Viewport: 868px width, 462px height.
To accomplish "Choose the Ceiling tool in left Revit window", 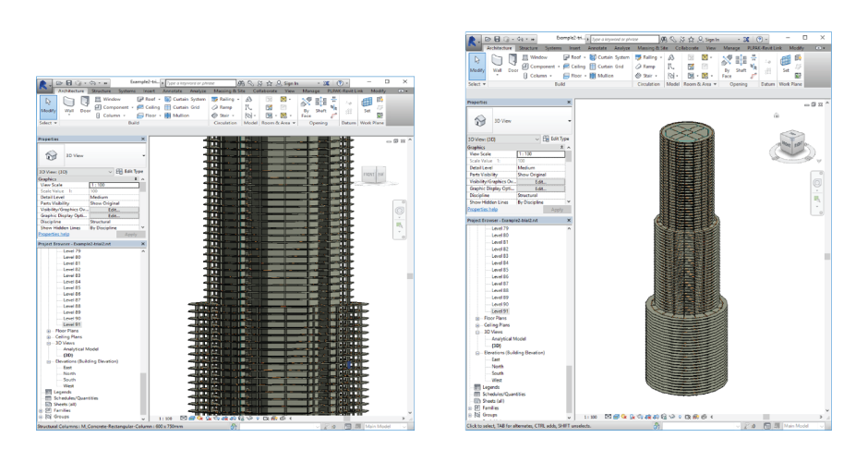I will (x=149, y=107).
